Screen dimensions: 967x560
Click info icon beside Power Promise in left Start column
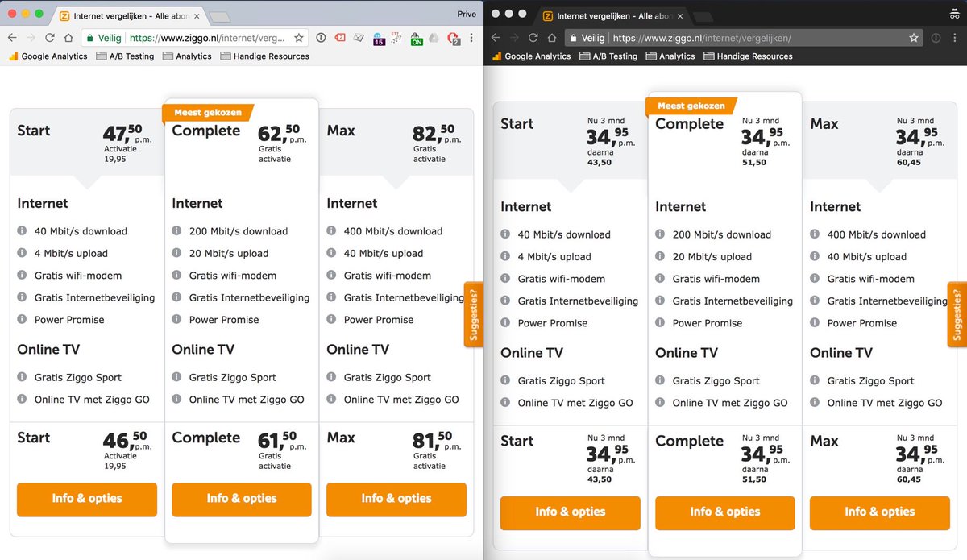tap(22, 320)
